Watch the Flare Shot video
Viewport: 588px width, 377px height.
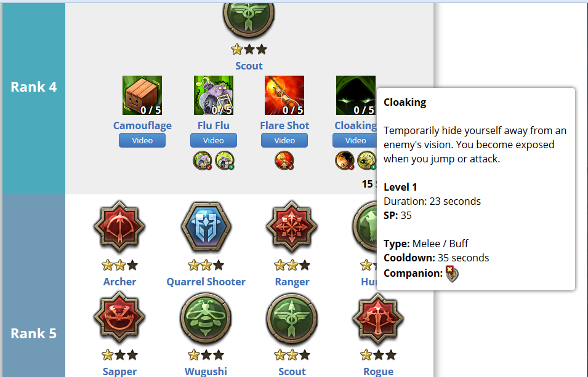[284, 140]
